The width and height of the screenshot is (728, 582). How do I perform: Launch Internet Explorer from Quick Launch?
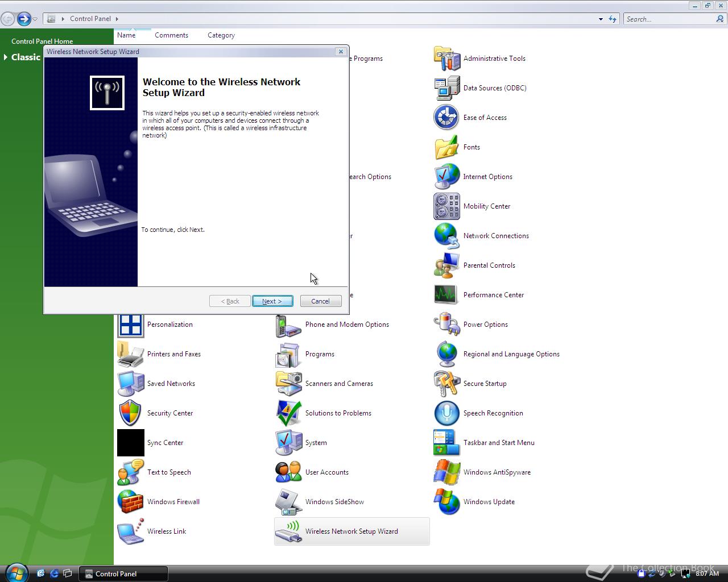point(54,573)
